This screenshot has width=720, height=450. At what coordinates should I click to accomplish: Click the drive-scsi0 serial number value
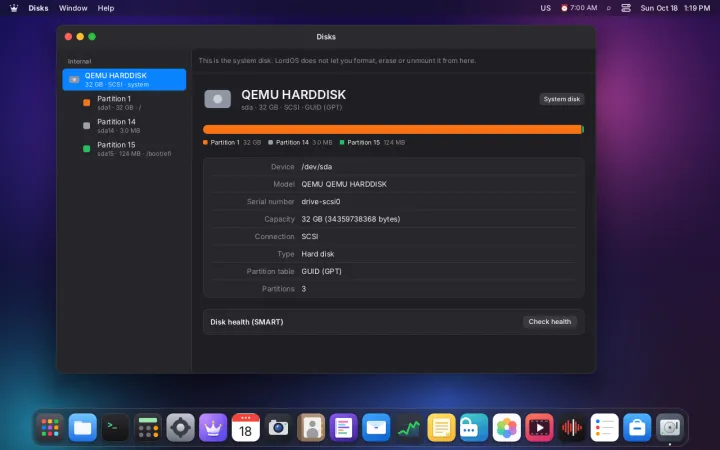pyautogui.click(x=321, y=202)
